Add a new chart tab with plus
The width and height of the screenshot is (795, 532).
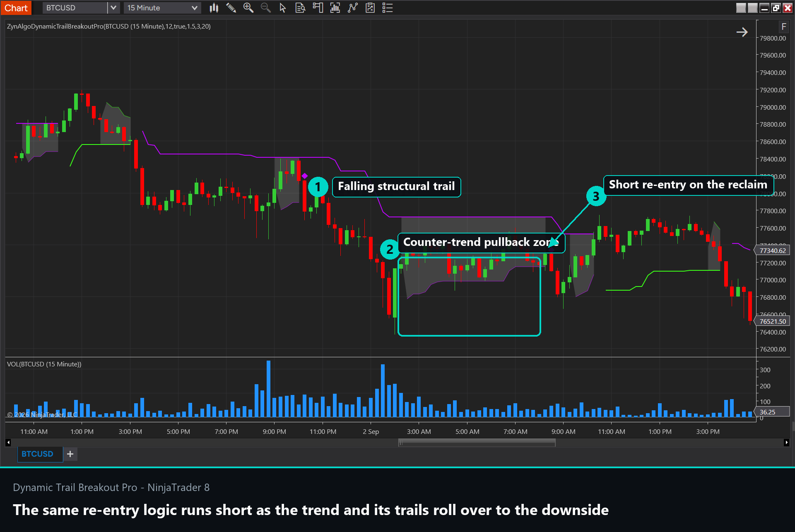click(70, 454)
